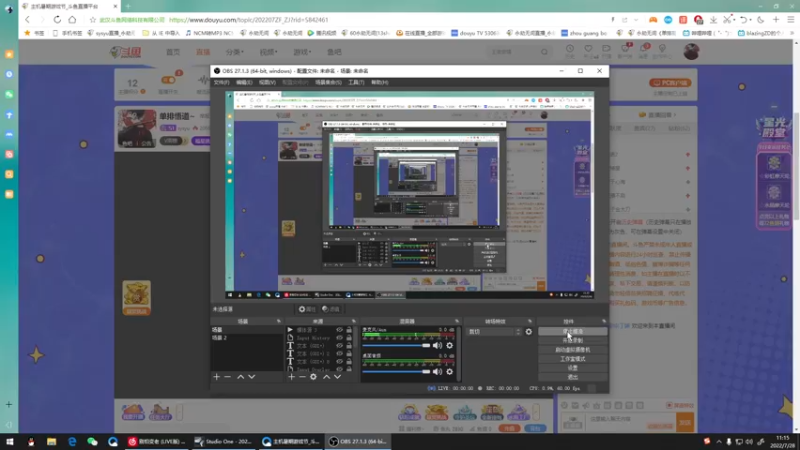Open Douyu user avatar in page header

tap(691, 52)
